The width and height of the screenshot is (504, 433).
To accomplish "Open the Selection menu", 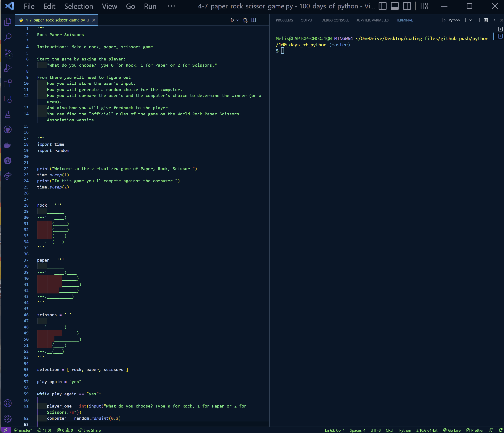I will (79, 6).
